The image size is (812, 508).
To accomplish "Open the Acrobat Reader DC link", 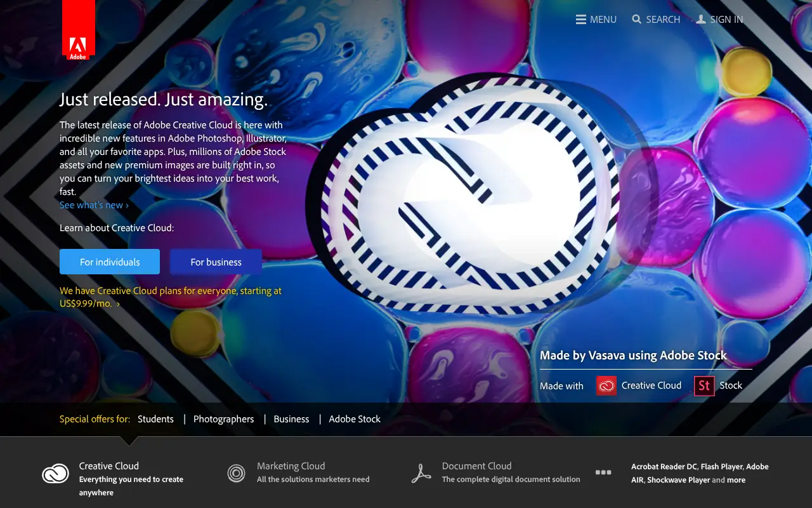I will pos(664,467).
